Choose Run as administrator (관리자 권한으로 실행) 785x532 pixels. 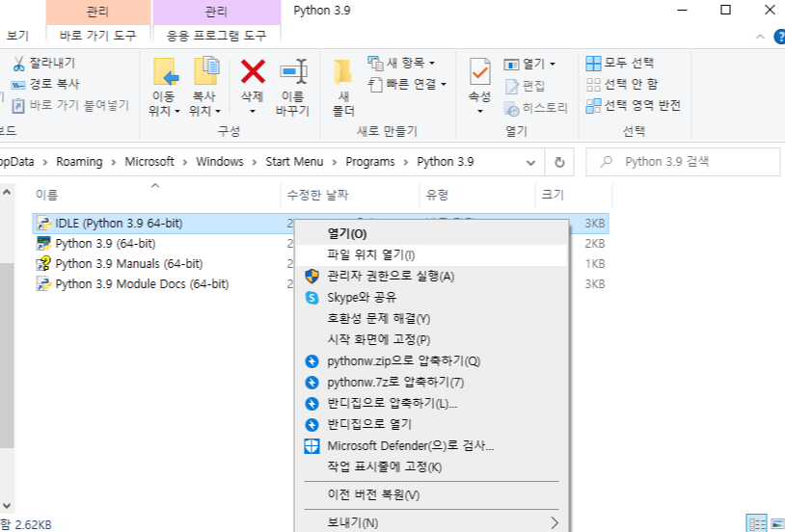(x=431, y=277)
